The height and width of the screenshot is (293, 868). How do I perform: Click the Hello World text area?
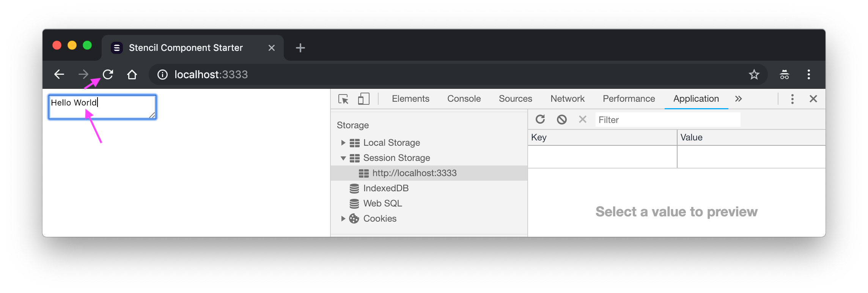coord(102,107)
